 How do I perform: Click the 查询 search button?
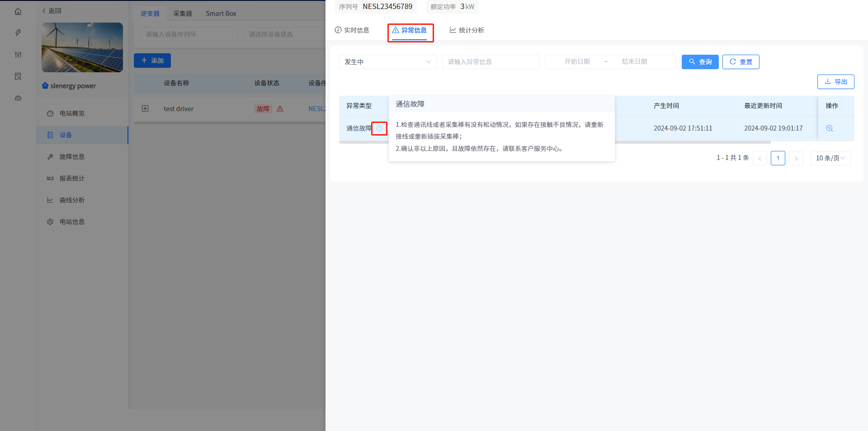[700, 62]
